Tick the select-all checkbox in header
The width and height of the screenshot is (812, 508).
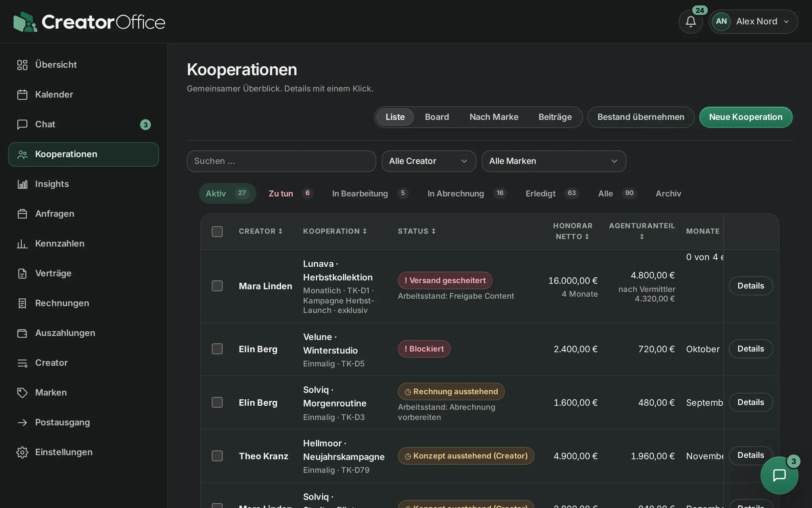[217, 232]
